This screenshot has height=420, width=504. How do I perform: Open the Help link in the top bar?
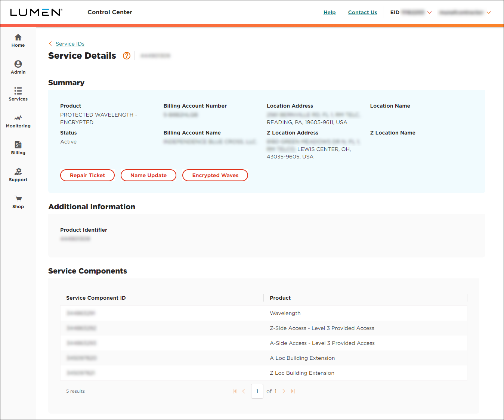(329, 12)
